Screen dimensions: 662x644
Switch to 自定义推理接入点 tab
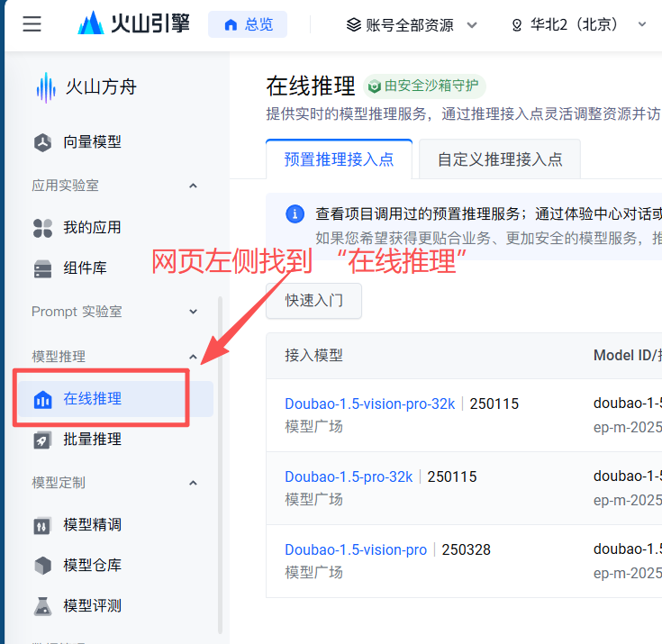tap(500, 159)
